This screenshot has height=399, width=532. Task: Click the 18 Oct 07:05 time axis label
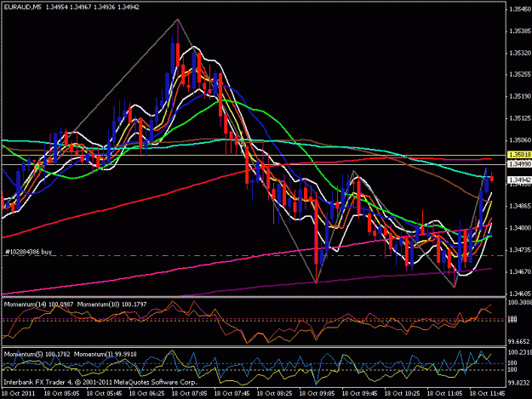click(189, 394)
